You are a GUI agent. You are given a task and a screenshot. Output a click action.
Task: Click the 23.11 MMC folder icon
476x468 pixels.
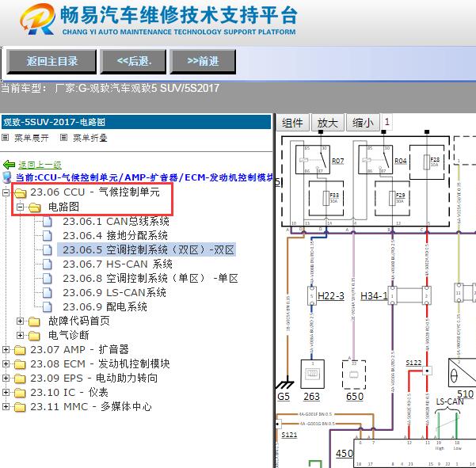(21, 407)
